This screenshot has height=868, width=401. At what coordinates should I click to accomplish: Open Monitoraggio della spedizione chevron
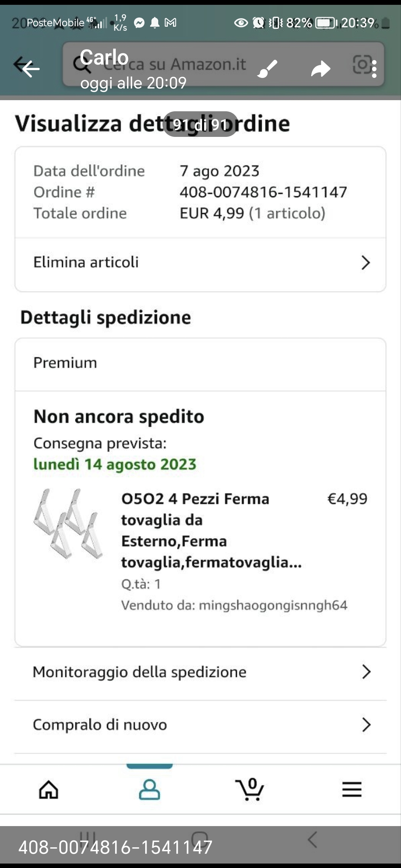[366, 672]
